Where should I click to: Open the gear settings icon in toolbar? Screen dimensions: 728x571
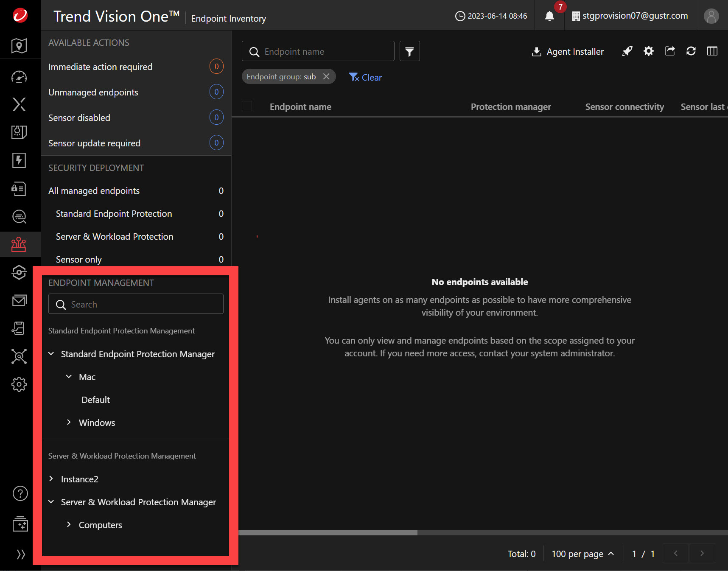click(x=648, y=51)
